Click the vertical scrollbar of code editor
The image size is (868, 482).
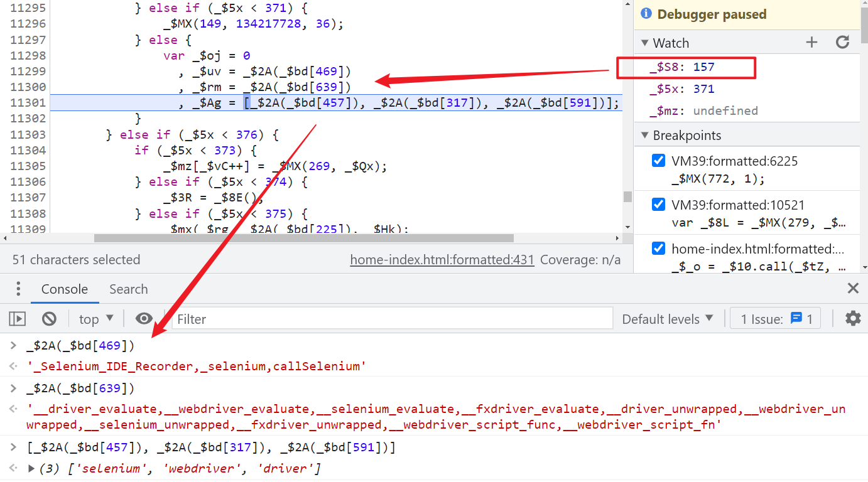pos(627,197)
